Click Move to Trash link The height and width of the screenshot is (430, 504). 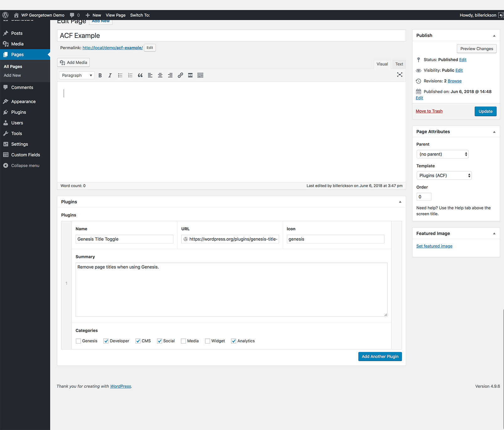pos(429,111)
